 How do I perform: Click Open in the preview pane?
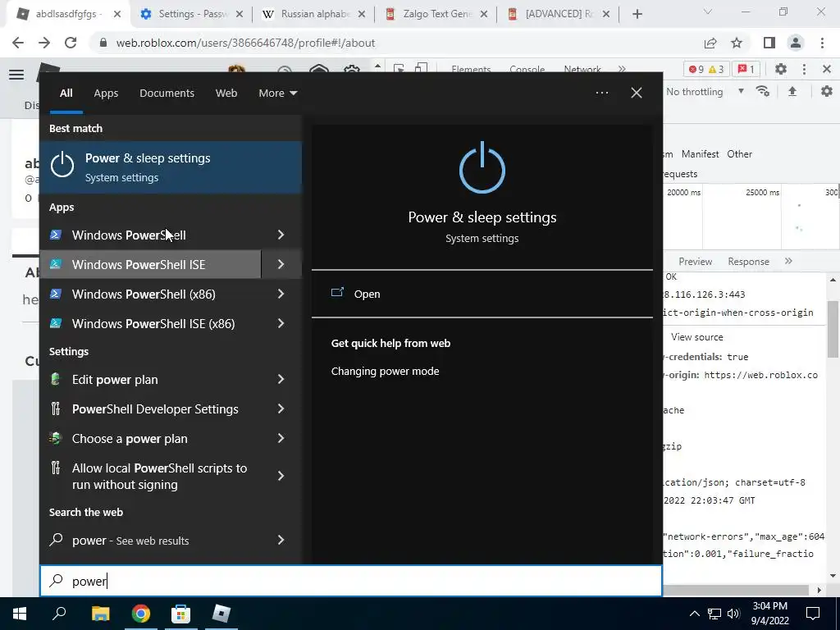(x=367, y=294)
